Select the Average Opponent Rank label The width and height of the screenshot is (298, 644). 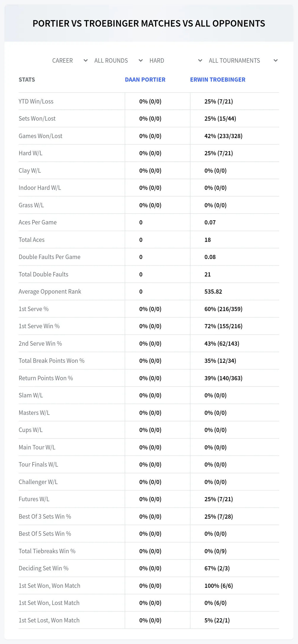point(50,292)
